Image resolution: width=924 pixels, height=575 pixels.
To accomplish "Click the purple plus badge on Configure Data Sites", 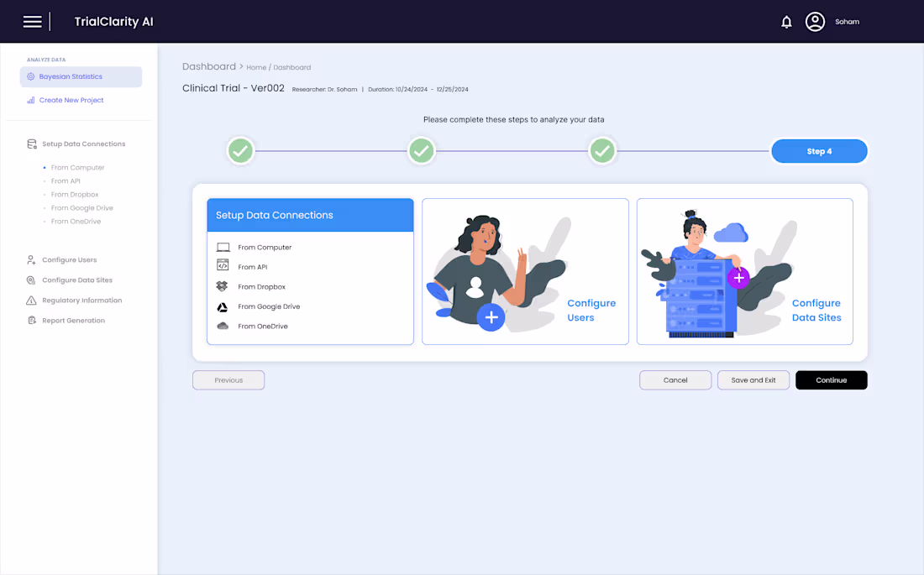I will (x=738, y=278).
